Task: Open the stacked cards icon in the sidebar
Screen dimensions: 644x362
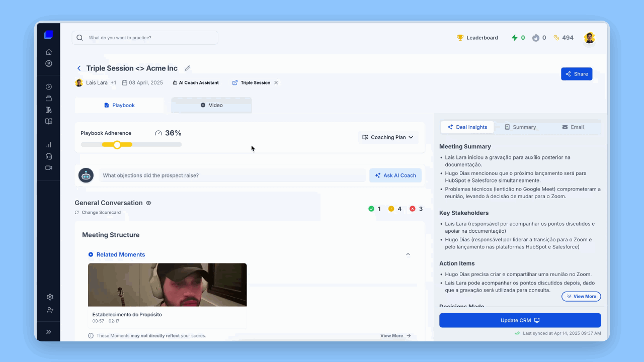Action: [x=49, y=98]
